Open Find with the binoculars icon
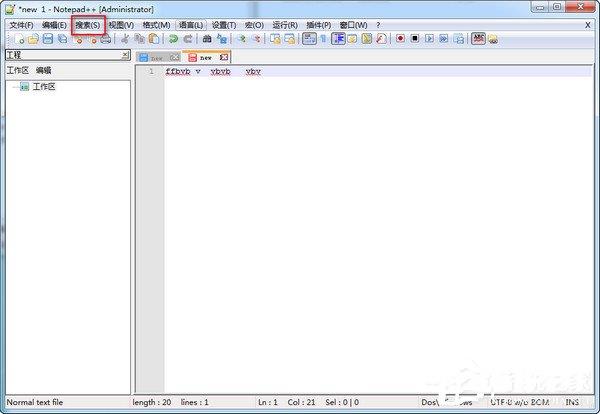 point(207,39)
